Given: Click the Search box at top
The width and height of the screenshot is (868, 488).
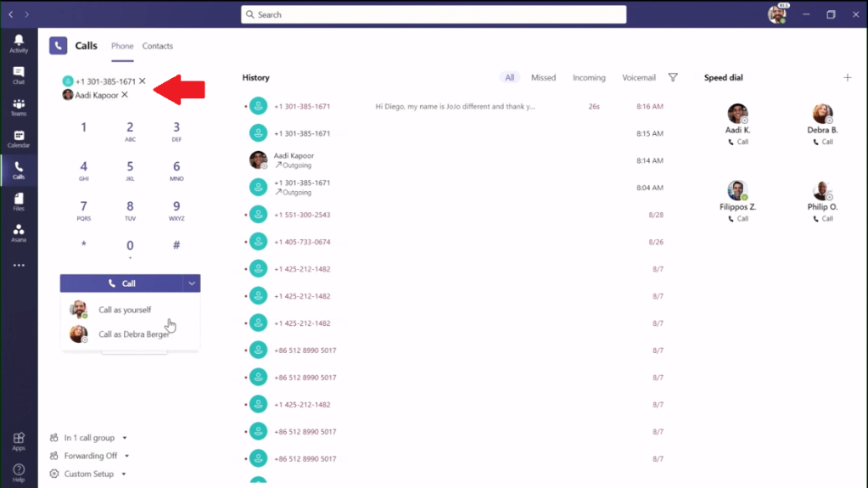Looking at the screenshot, I should tap(434, 14).
